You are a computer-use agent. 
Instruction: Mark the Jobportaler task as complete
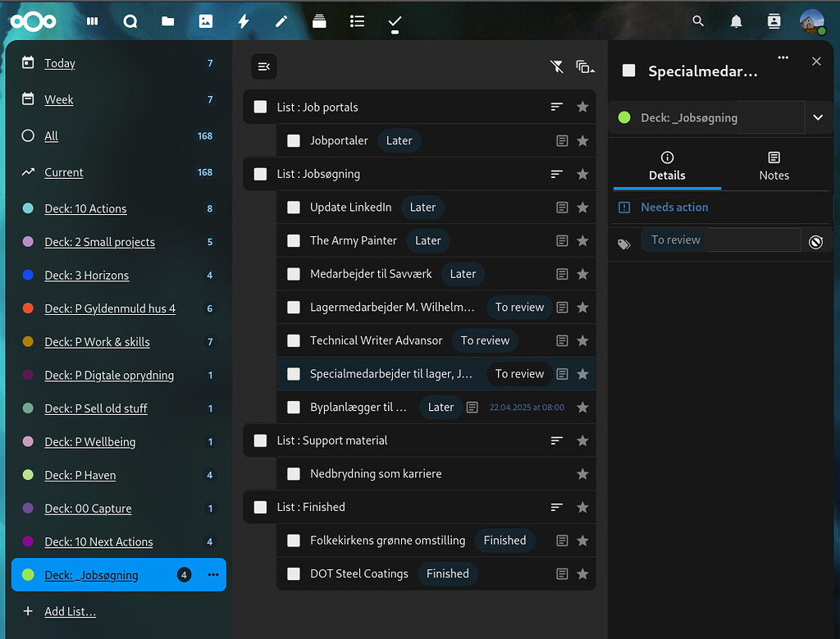[294, 140]
